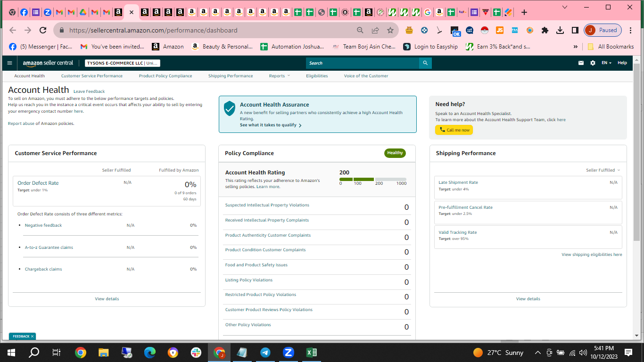Click the Paused profile button
The image size is (644, 362).
pyautogui.click(x=603, y=30)
